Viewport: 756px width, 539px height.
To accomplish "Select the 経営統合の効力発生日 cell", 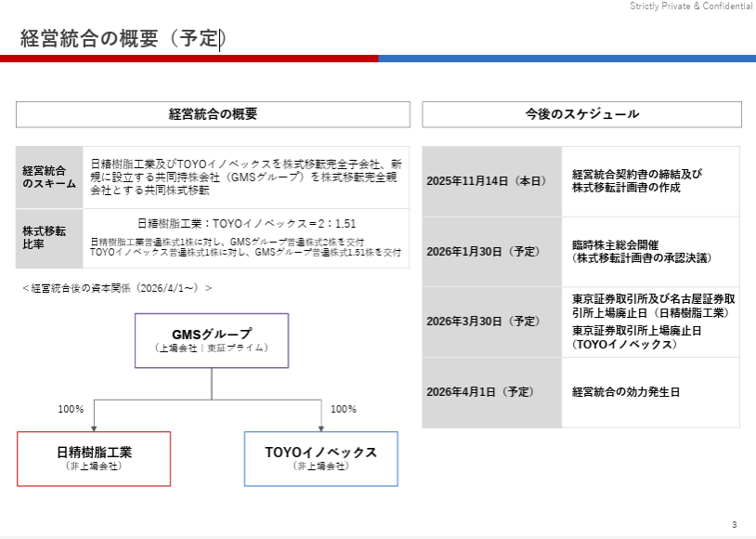I will point(650,392).
